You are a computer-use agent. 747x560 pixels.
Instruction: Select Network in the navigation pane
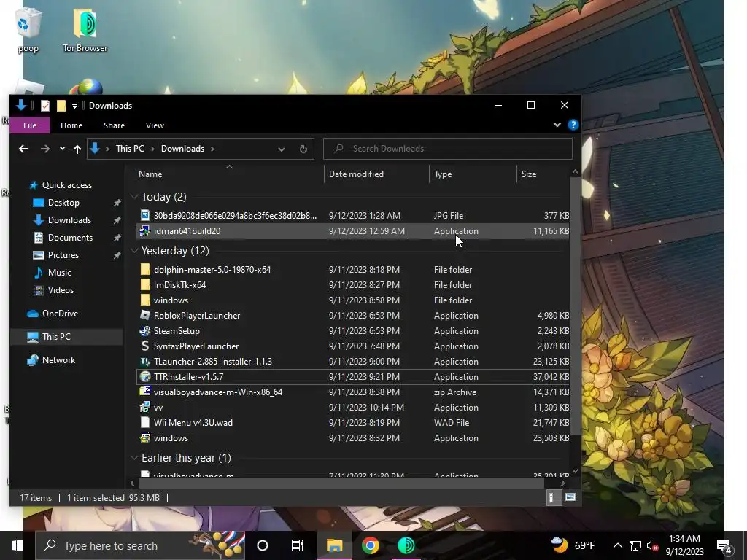coord(58,360)
